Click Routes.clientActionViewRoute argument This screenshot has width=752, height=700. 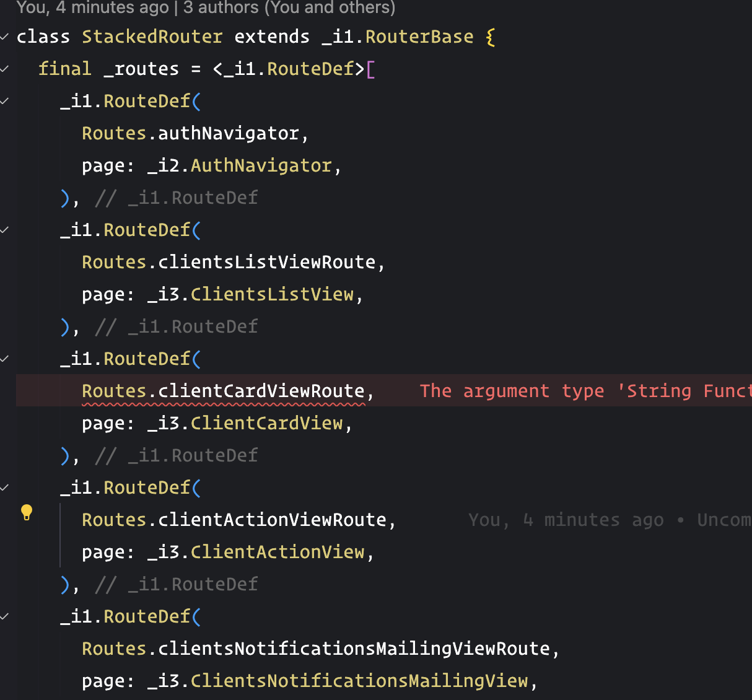(x=234, y=520)
